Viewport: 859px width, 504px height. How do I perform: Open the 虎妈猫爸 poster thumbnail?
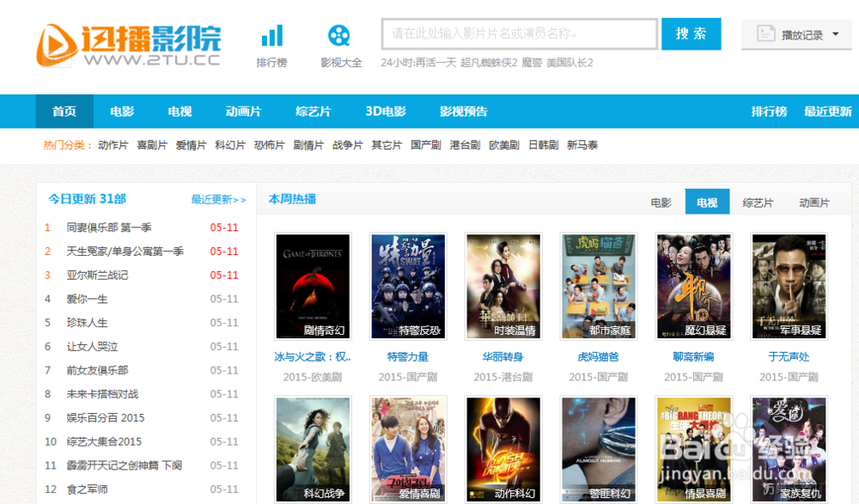click(598, 286)
